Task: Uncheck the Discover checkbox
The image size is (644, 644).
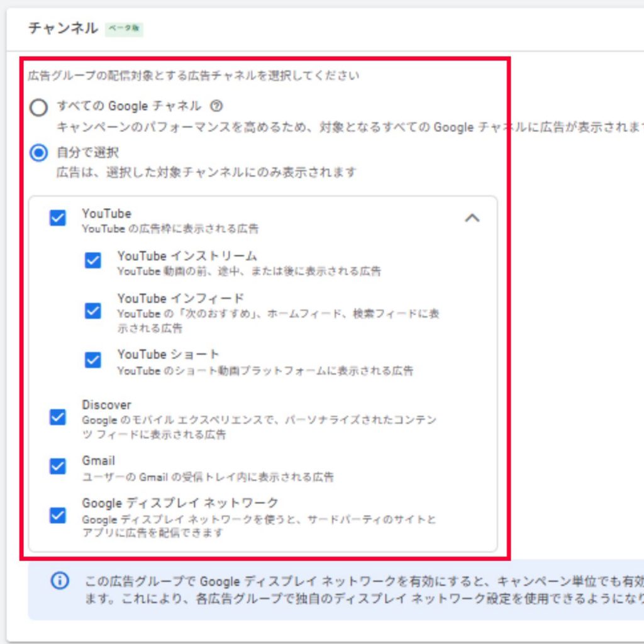Action: coord(57,417)
